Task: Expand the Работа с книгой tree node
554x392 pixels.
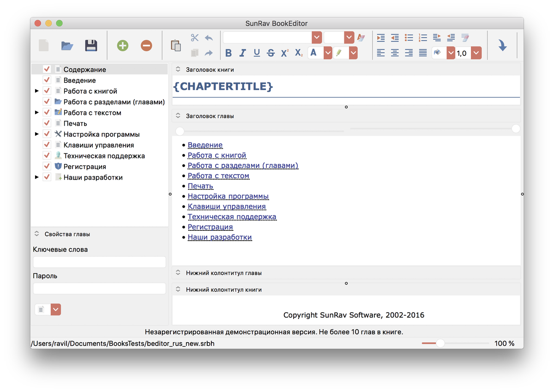Action: click(37, 90)
